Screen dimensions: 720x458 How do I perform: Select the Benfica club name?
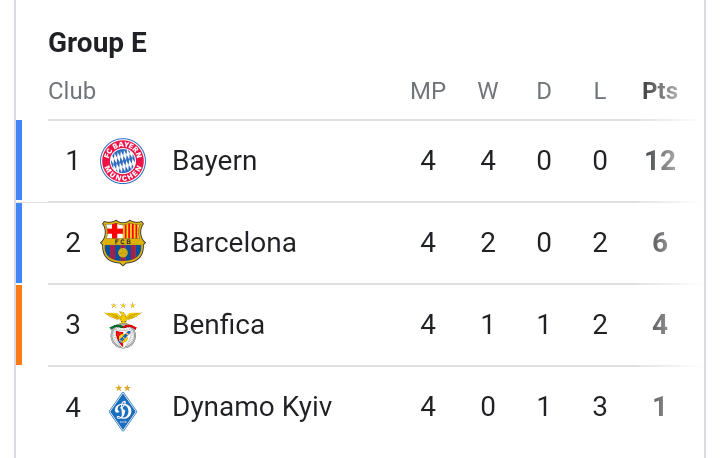(218, 325)
